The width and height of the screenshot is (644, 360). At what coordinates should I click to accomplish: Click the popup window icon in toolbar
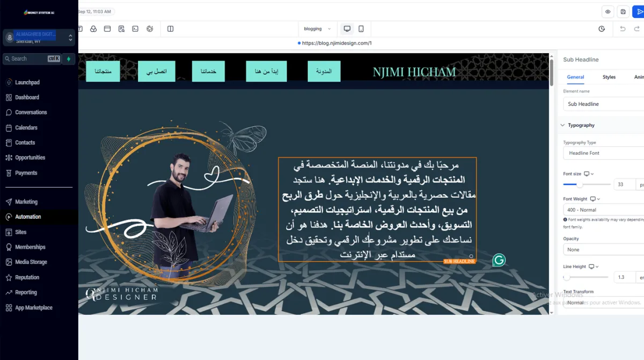point(107,28)
